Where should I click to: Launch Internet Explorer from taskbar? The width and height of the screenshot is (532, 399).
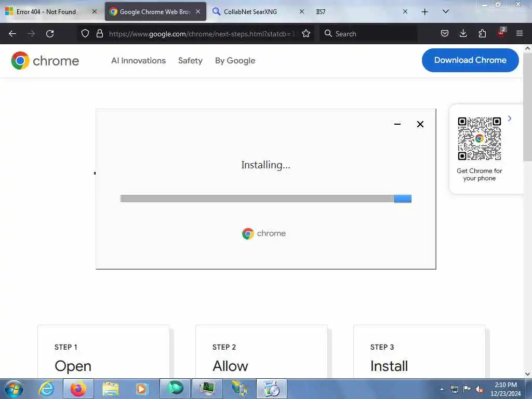tap(46, 389)
